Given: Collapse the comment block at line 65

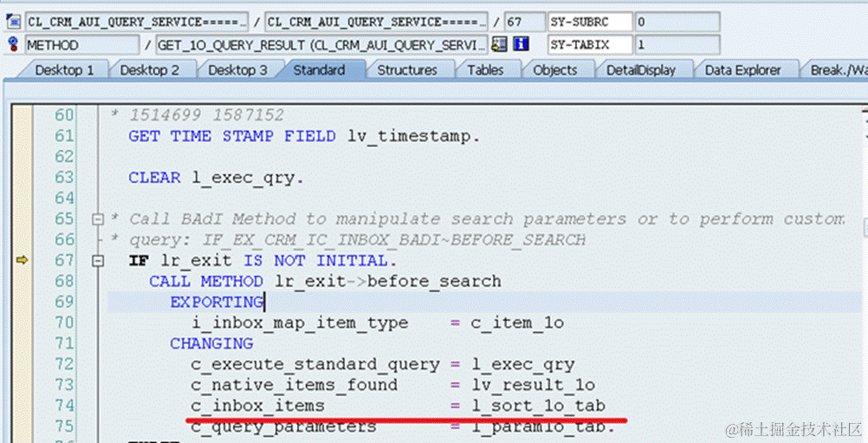Looking at the screenshot, I should (x=97, y=219).
